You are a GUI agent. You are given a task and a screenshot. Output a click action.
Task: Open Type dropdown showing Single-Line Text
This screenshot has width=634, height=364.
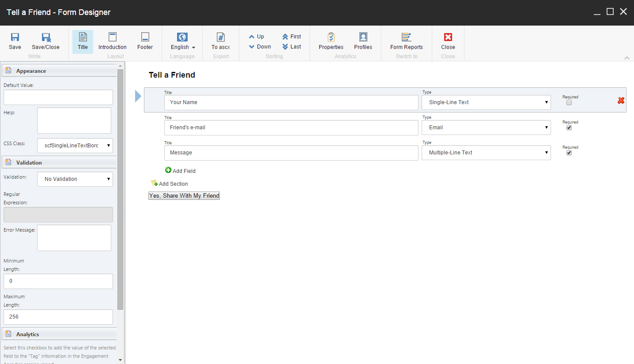[486, 102]
